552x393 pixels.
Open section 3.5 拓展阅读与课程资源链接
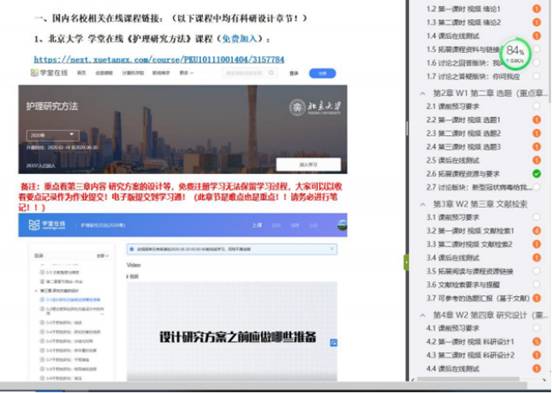[470, 271]
